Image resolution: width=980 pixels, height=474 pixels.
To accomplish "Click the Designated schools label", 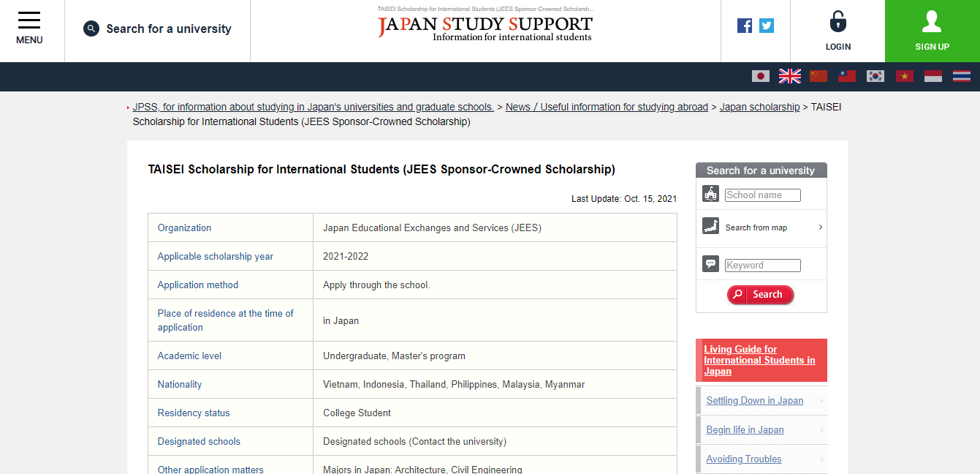I will point(199,442).
